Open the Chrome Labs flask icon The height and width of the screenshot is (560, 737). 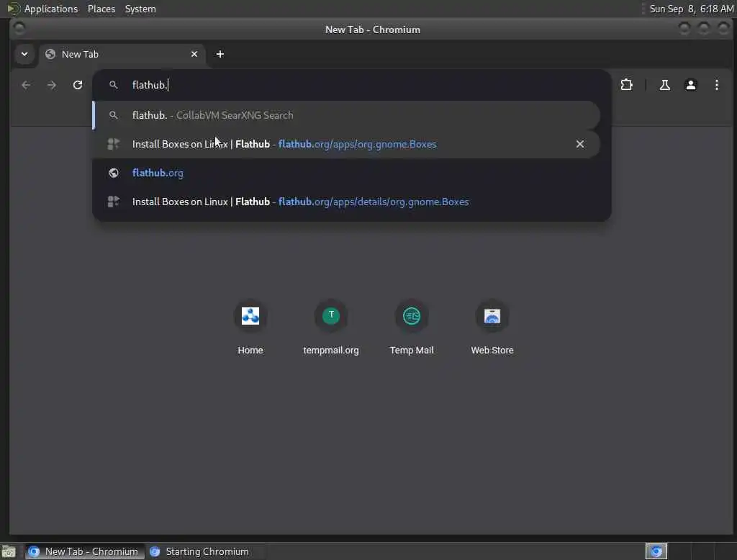(x=664, y=85)
